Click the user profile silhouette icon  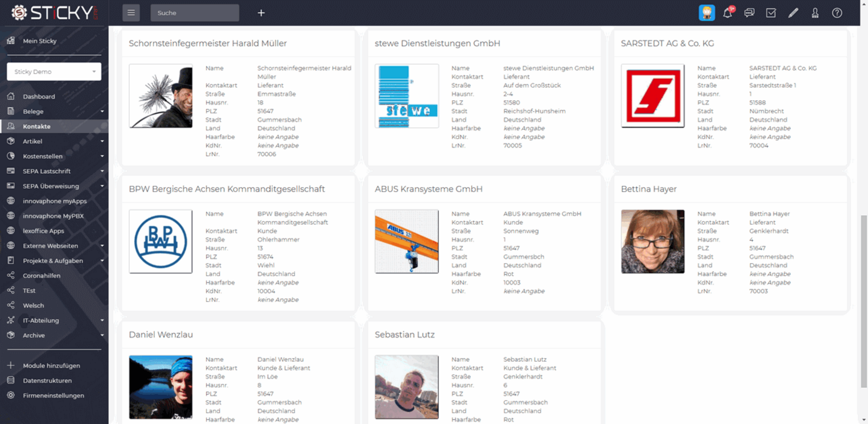click(815, 13)
